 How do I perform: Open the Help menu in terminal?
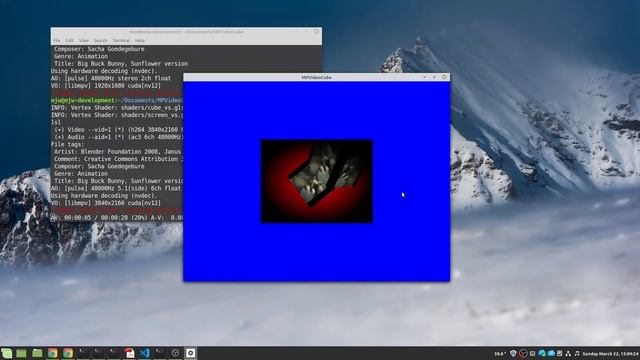click(140, 40)
